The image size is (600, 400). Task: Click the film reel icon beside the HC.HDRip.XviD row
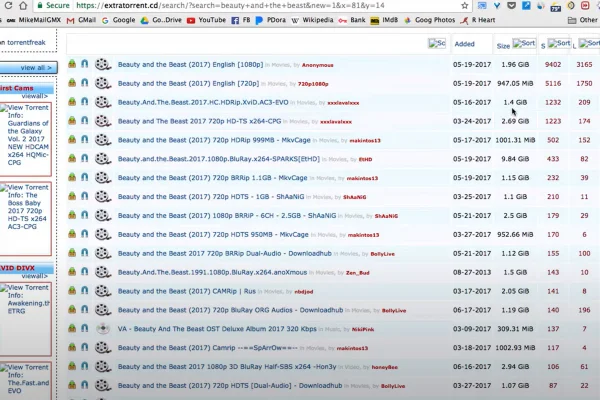coord(103,102)
